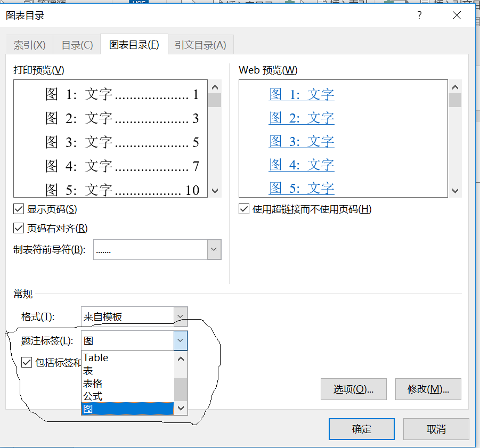Click print preview row 图 1: 文字
This screenshot has height=448, width=480.
[122, 94]
